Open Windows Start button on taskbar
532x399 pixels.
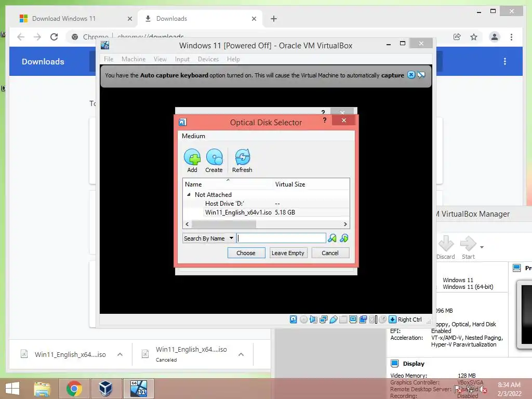[x=12, y=389]
